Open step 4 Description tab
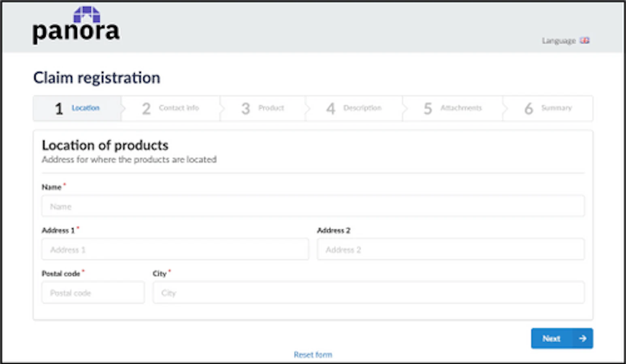The height and width of the screenshot is (364, 626). coord(354,108)
